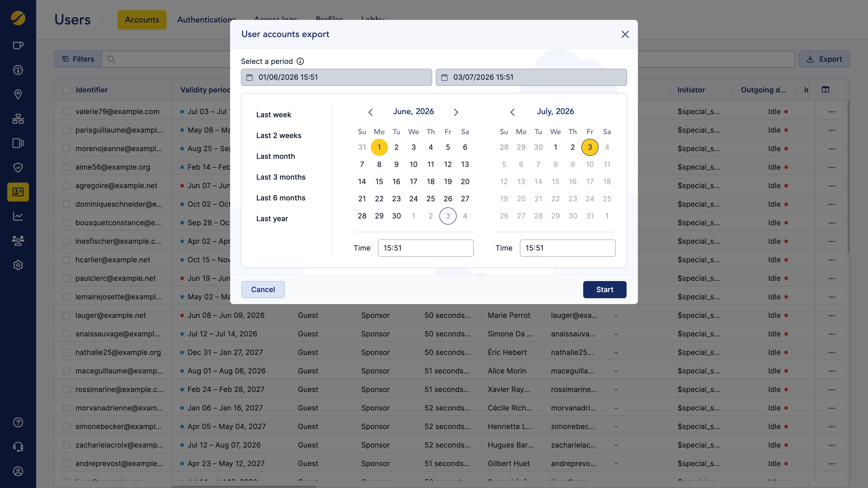Screen dimensions: 868x488
Task: Open the profile avatar icon in the sidebar
Action: 18,471
